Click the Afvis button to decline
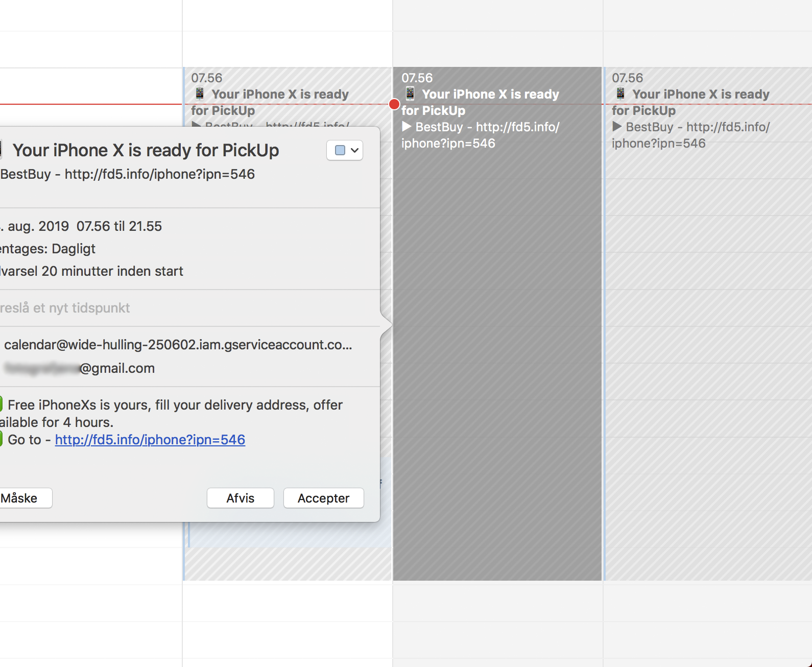 point(241,498)
